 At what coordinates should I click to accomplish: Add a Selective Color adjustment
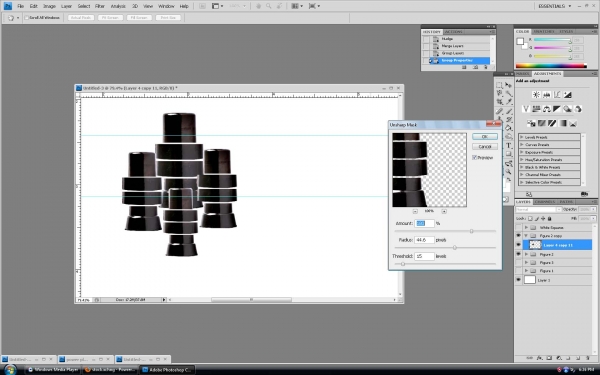573,123
